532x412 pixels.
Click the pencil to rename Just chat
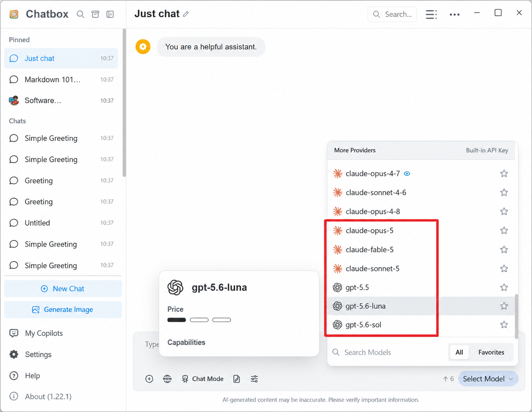(186, 14)
